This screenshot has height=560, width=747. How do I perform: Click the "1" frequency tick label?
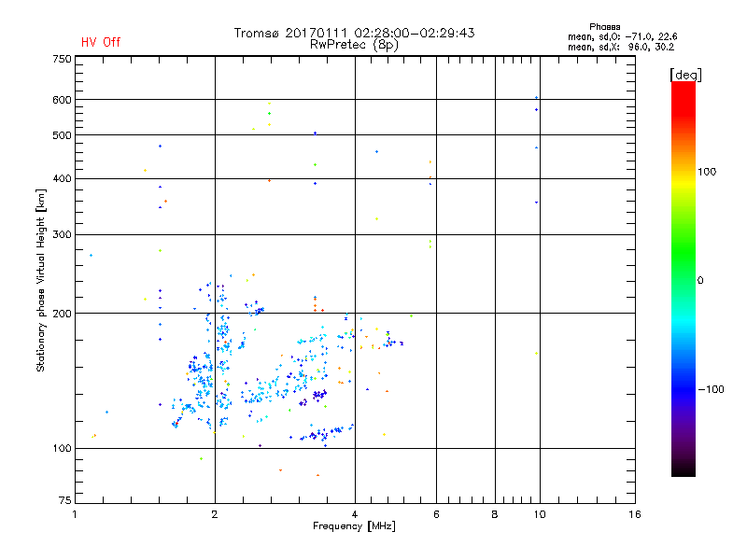(x=75, y=514)
